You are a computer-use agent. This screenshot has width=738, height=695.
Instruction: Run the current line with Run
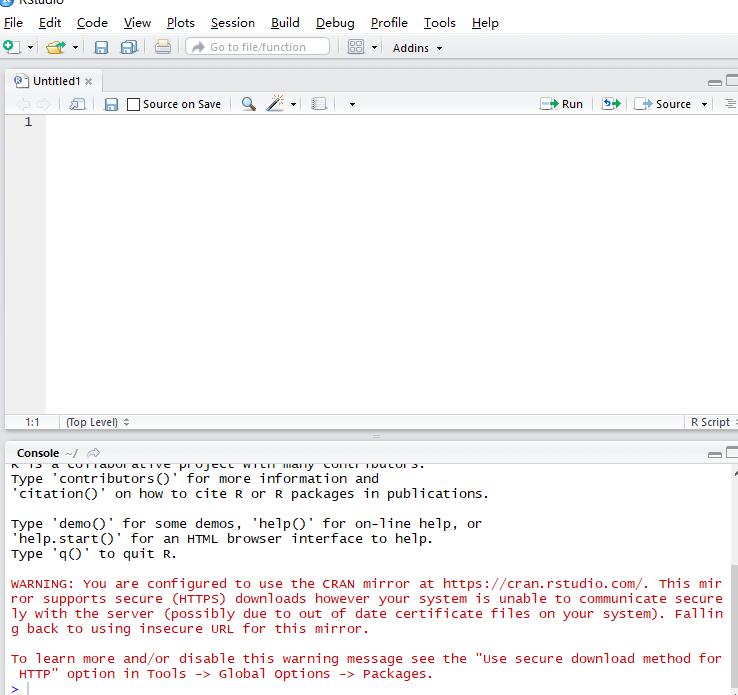click(x=561, y=104)
